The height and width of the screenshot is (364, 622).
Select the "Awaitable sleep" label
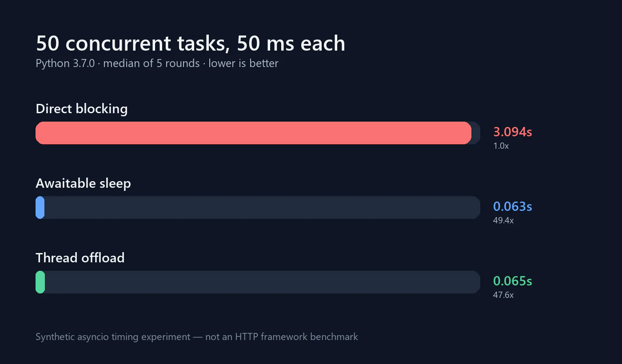pyautogui.click(x=84, y=183)
